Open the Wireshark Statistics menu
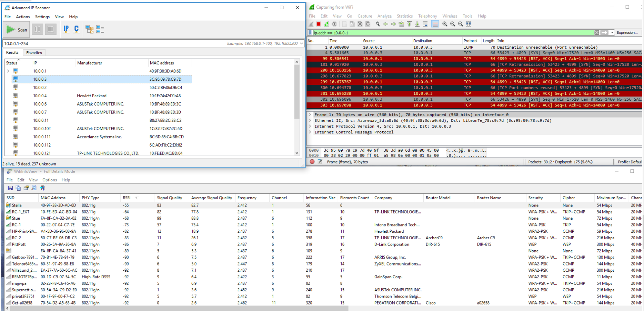Viewport: 644px width, 311px height. (405, 16)
